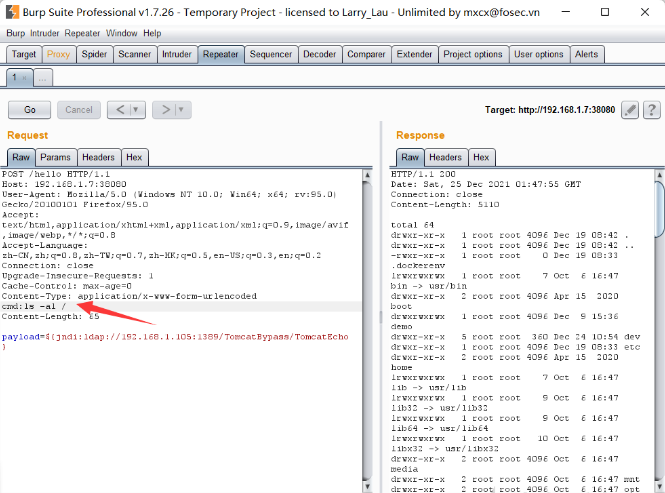This screenshot has height=493, width=665.
Task: Open the Window menu
Action: (x=122, y=33)
